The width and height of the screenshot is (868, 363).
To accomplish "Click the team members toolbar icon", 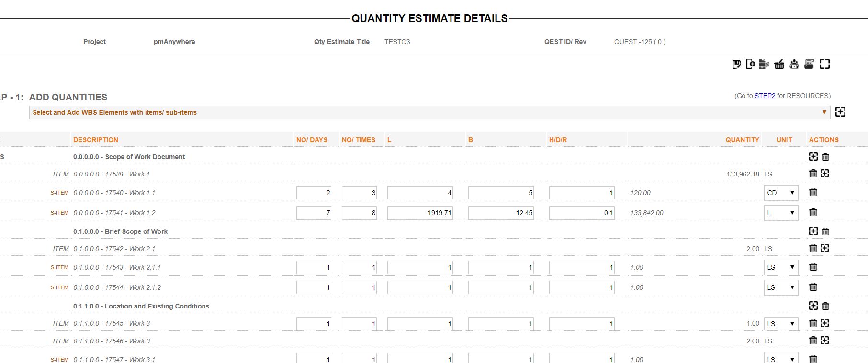I will click(794, 64).
